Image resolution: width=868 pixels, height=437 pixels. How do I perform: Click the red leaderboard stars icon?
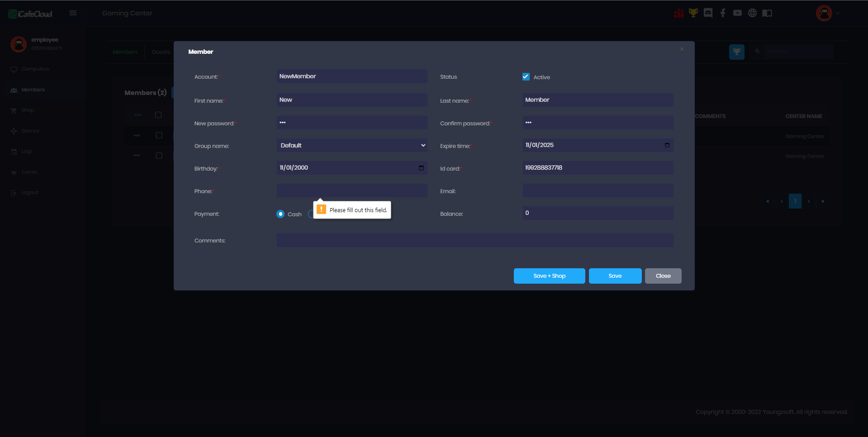tap(678, 13)
